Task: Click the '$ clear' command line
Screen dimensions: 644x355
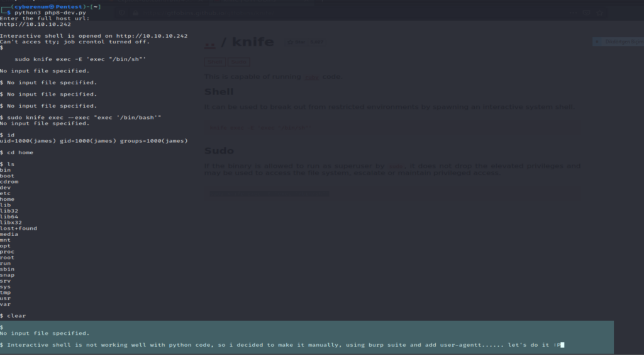Action: [x=13, y=316]
